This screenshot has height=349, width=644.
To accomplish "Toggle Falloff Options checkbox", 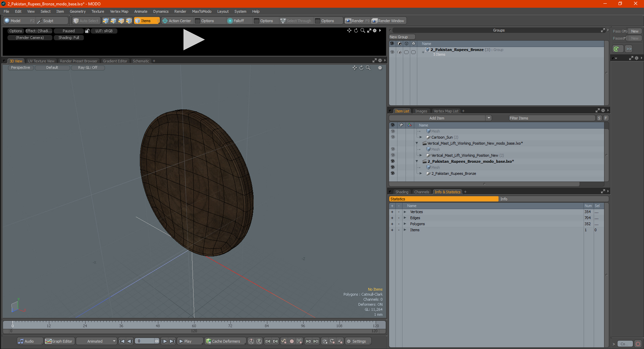I will [x=257, y=21].
